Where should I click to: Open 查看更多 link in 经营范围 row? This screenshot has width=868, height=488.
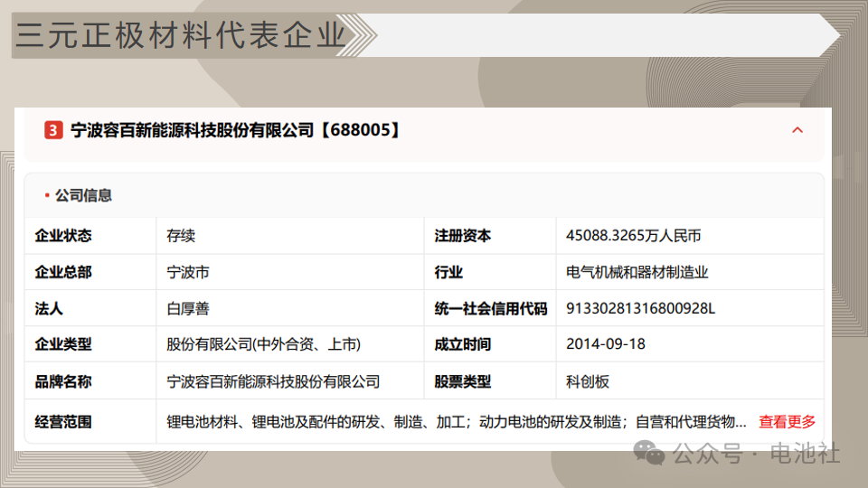tap(787, 422)
